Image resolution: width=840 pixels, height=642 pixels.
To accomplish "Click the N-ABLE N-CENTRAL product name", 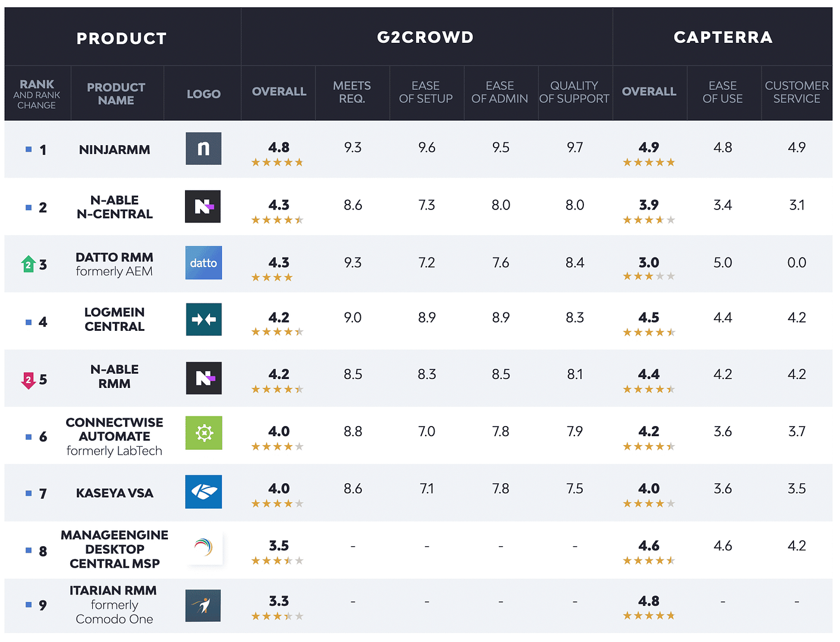I will pos(114,207).
